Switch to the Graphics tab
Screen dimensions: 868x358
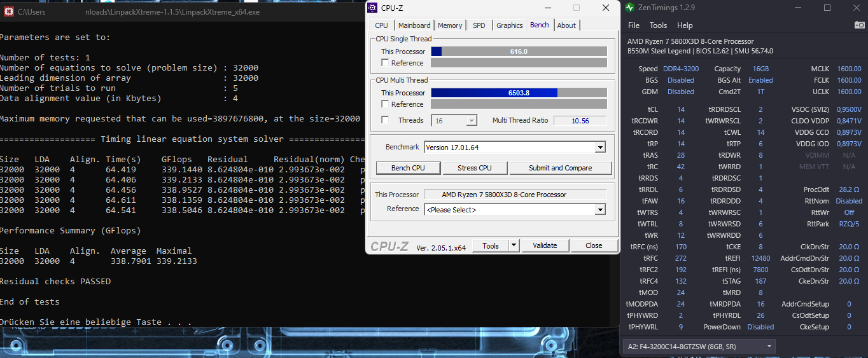click(509, 25)
